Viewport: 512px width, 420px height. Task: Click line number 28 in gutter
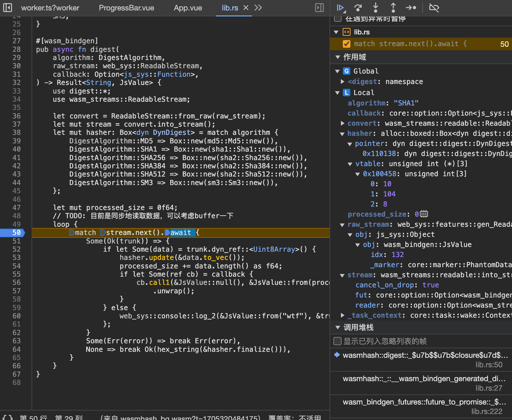pyautogui.click(x=16, y=49)
